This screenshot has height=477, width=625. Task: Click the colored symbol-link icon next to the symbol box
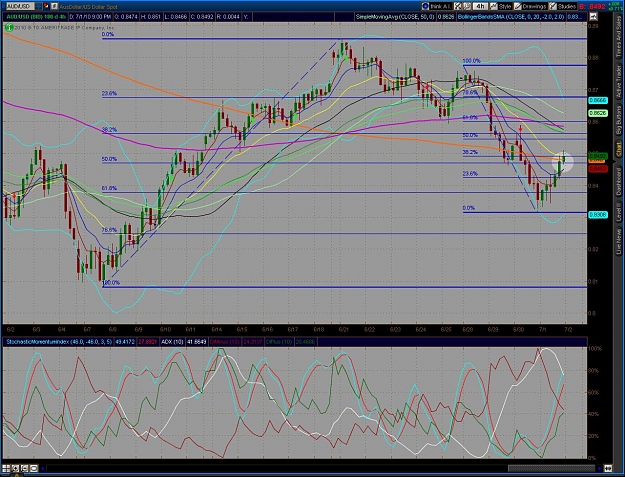click(46, 6)
